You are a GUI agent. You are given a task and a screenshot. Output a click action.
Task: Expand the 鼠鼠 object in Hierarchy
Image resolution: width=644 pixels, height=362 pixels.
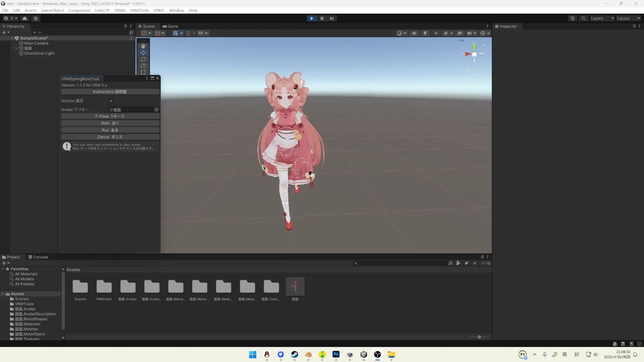click(16, 48)
